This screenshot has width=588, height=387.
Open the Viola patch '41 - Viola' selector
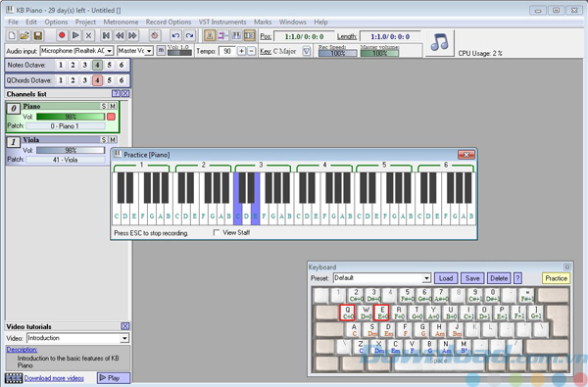click(66, 160)
